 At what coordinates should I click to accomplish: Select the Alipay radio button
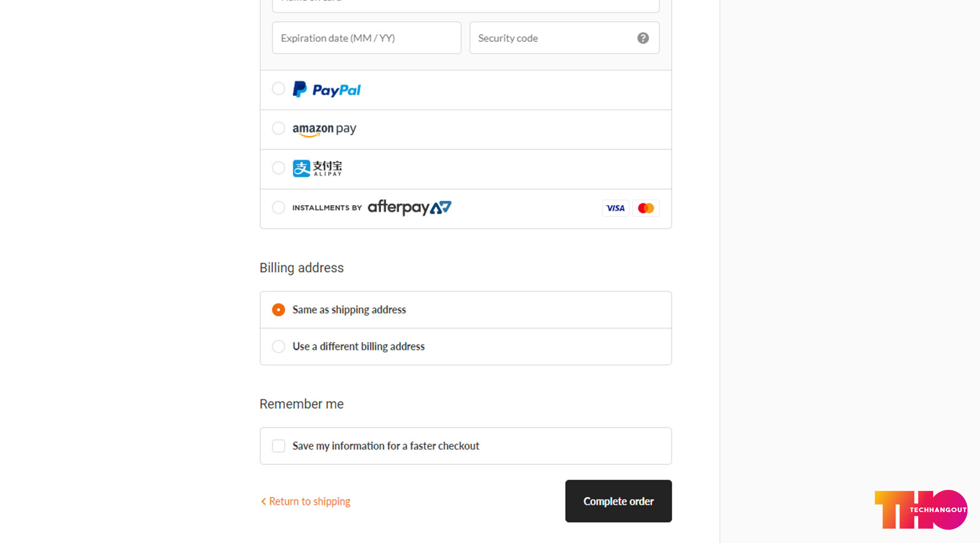(278, 168)
